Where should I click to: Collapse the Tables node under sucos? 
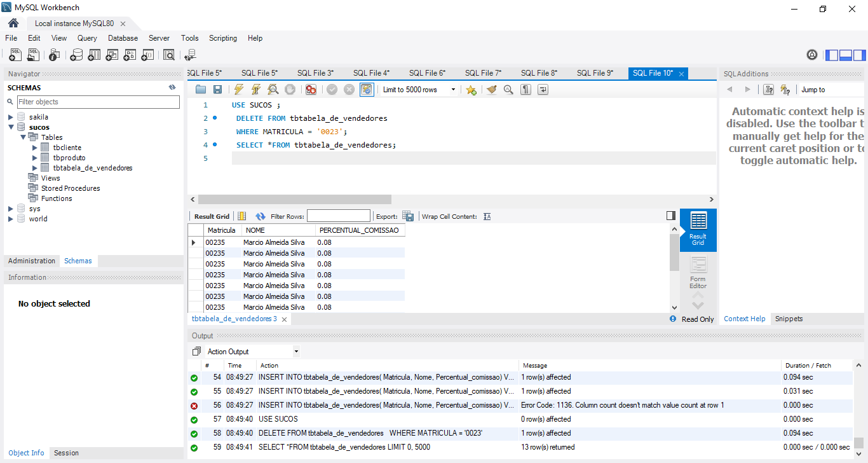[x=23, y=137]
